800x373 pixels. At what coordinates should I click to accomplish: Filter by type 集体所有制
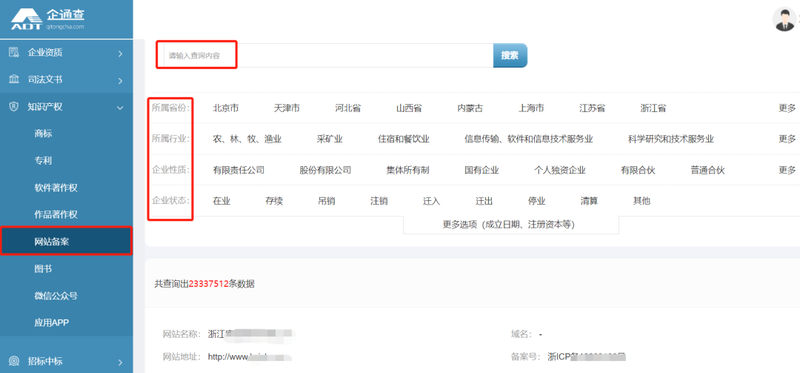408,170
